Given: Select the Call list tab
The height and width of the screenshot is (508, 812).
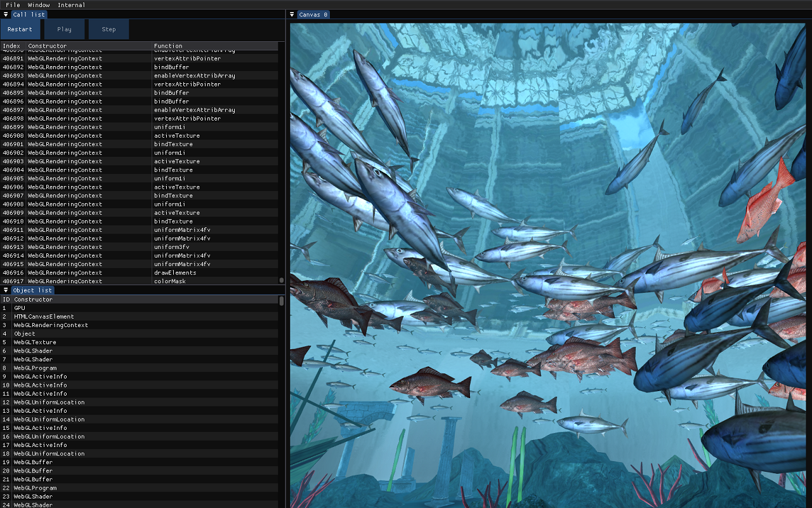Looking at the screenshot, I should (29, 15).
